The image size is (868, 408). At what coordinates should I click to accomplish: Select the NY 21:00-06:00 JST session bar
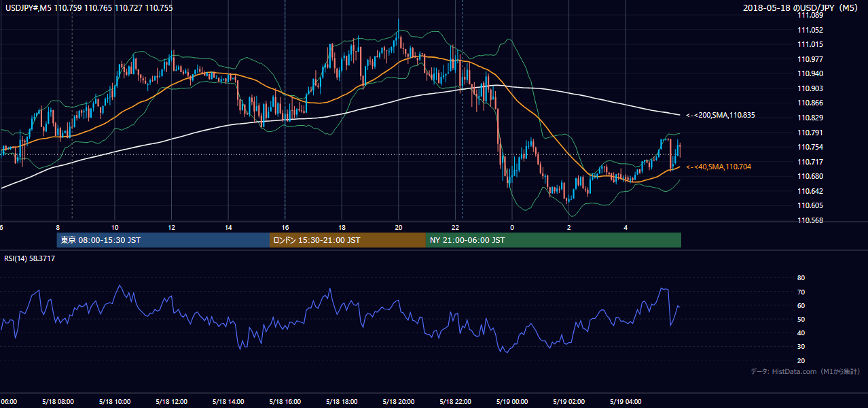[553, 240]
